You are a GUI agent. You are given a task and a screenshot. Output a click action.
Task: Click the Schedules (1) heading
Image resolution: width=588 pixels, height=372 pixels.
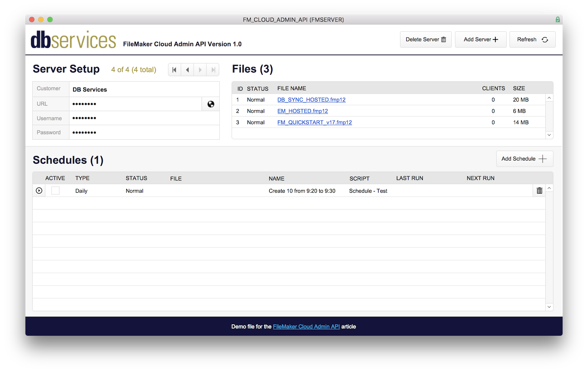pos(68,160)
